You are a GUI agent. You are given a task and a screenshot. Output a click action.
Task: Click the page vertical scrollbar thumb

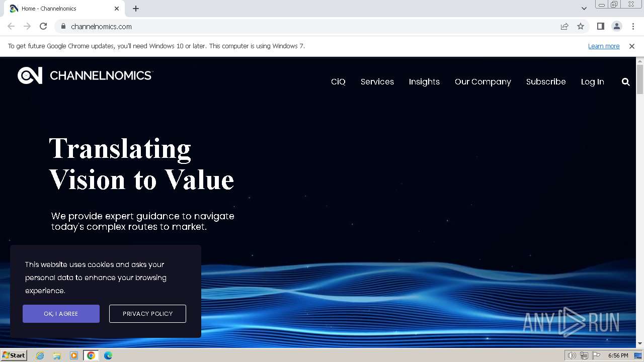click(x=640, y=79)
